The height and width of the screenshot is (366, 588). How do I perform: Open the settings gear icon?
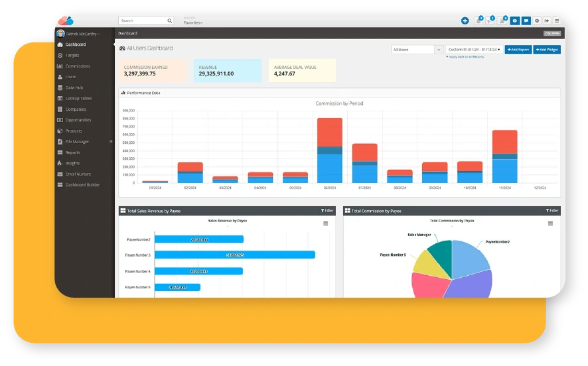coord(537,21)
